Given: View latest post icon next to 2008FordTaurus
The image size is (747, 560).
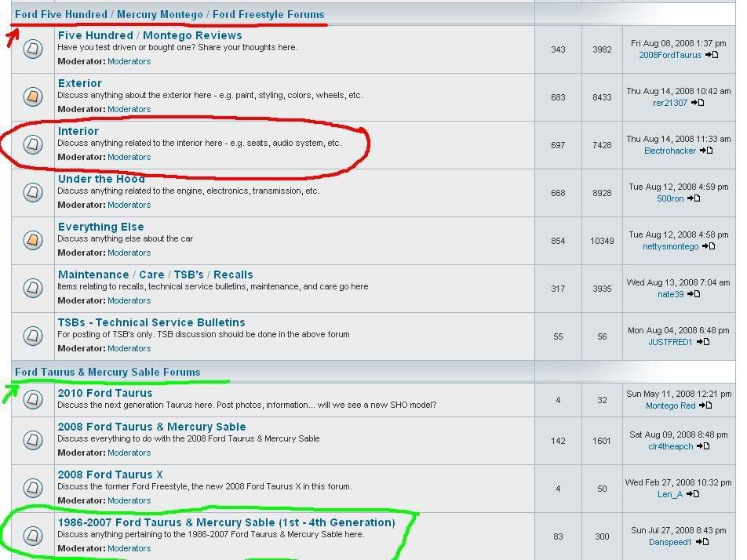Looking at the screenshot, I should pos(712,55).
